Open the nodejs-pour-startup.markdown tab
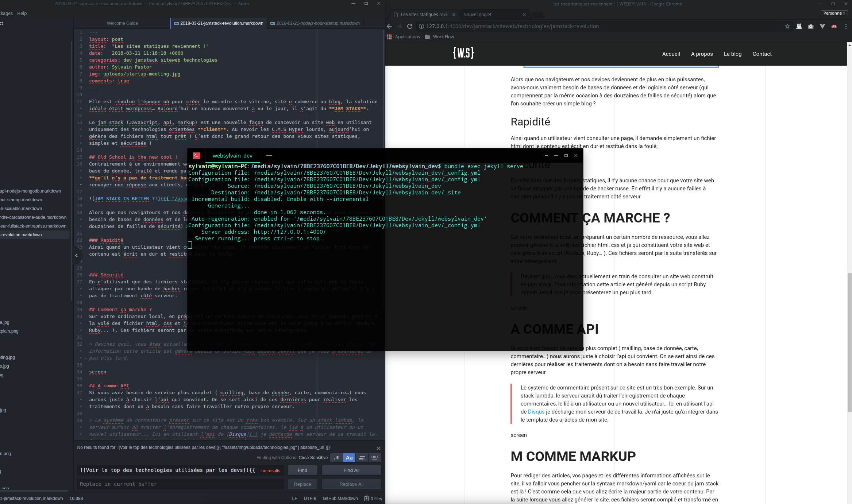This screenshot has height=504, width=852. click(x=315, y=23)
